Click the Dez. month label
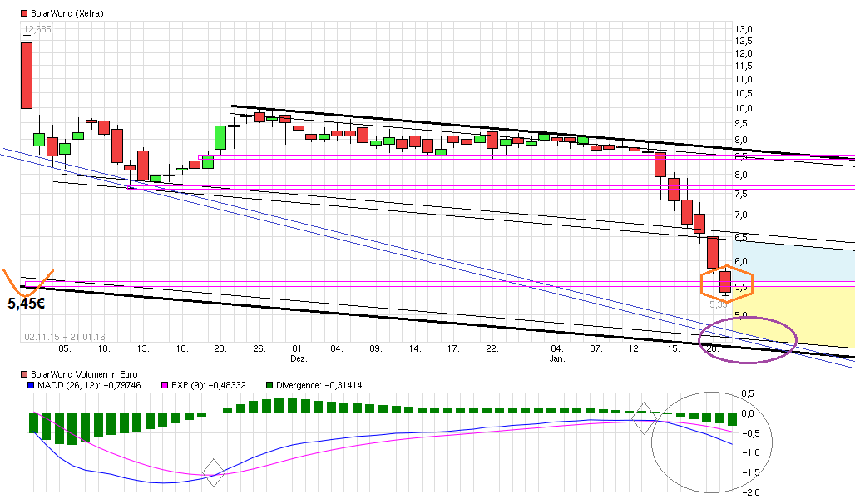The width and height of the screenshot is (855, 504). pyautogui.click(x=299, y=359)
